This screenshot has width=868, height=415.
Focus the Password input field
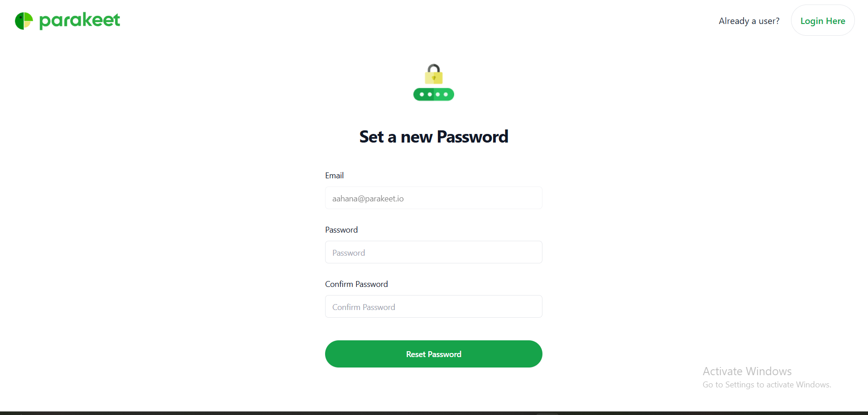(x=434, y=253)
